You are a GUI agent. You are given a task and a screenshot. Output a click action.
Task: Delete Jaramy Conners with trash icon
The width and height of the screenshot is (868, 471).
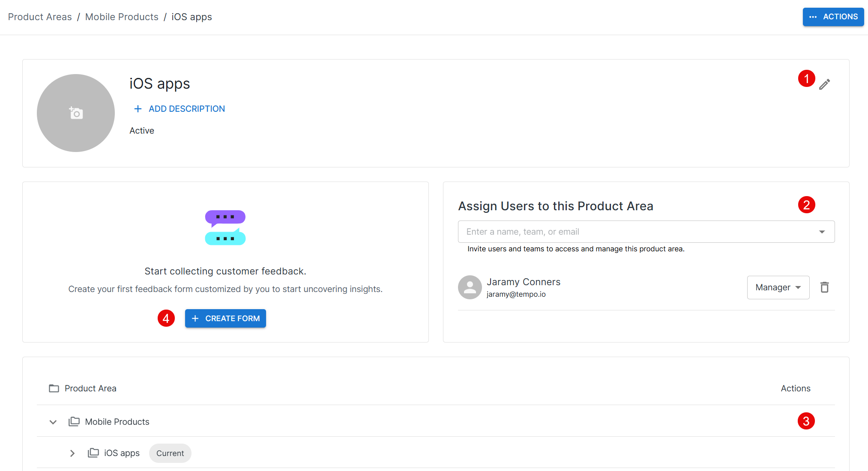[x=824, y=287]
